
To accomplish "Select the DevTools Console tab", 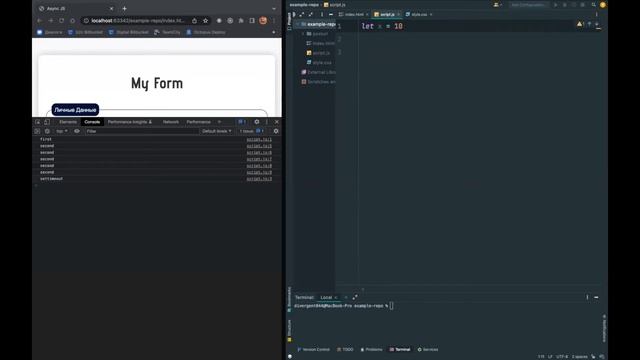I will 92,122.
